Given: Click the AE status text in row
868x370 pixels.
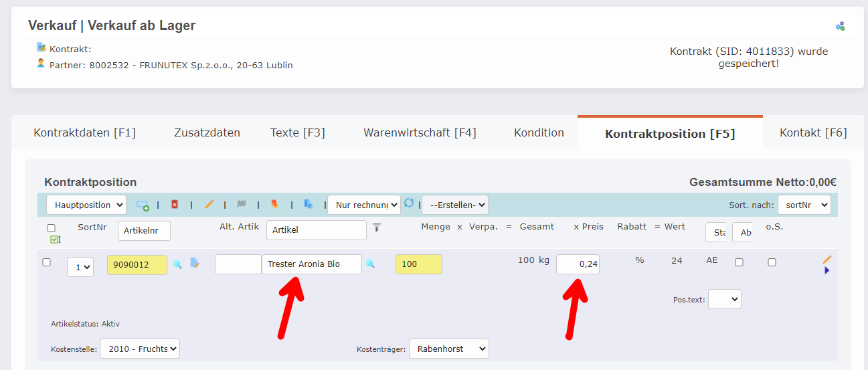Looking at the screenshot, I should pyautogui.click(x=711, y=260).
